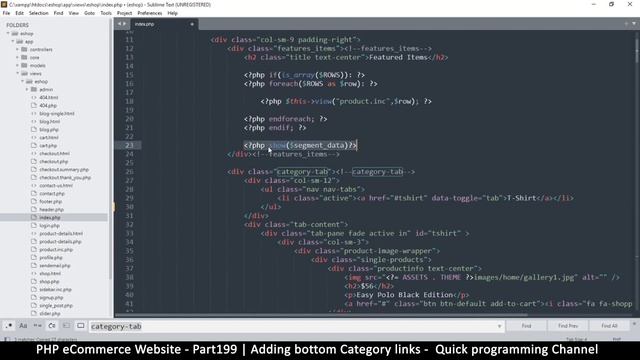Open sidebar.inc.php file
This screenshot has width=640, height=360.
[56, 289]
